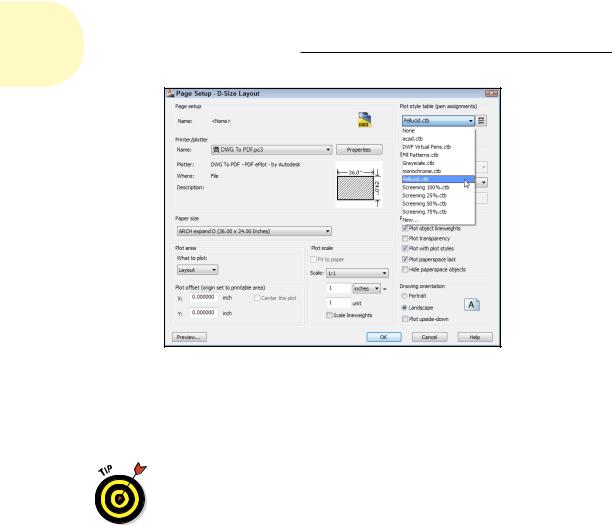The height and width of the screenshot is (526, 612).
Task: Open the inches units dropdown
Action: [x=366, y=289]
